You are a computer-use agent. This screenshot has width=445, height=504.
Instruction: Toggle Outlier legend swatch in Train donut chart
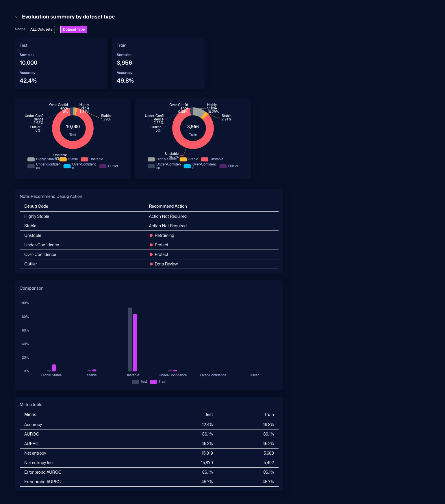(x=223, y=166)
